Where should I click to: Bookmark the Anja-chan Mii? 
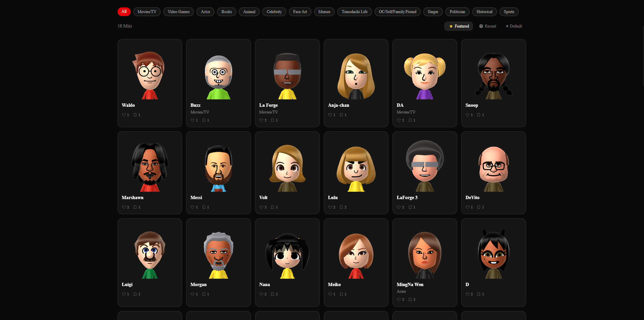coord(341,115)
